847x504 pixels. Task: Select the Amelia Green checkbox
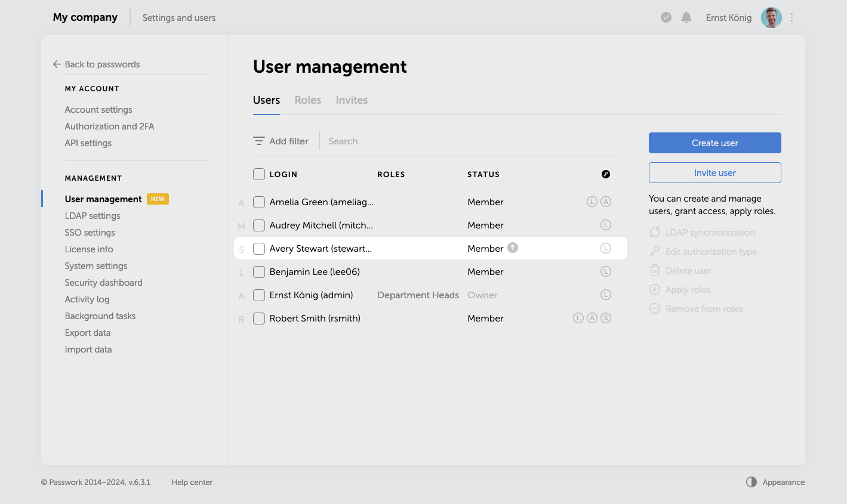tap(259, 202)
